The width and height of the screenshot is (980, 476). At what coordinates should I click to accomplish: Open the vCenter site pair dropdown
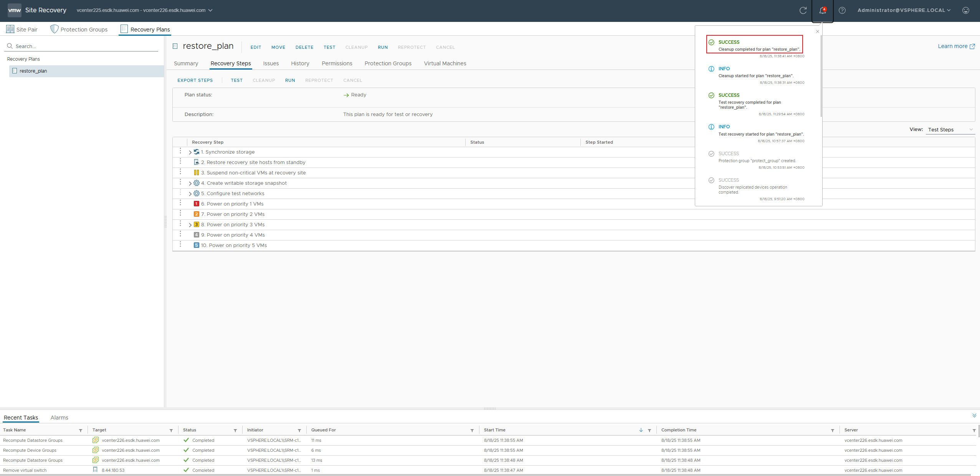[x=144, y=10]
